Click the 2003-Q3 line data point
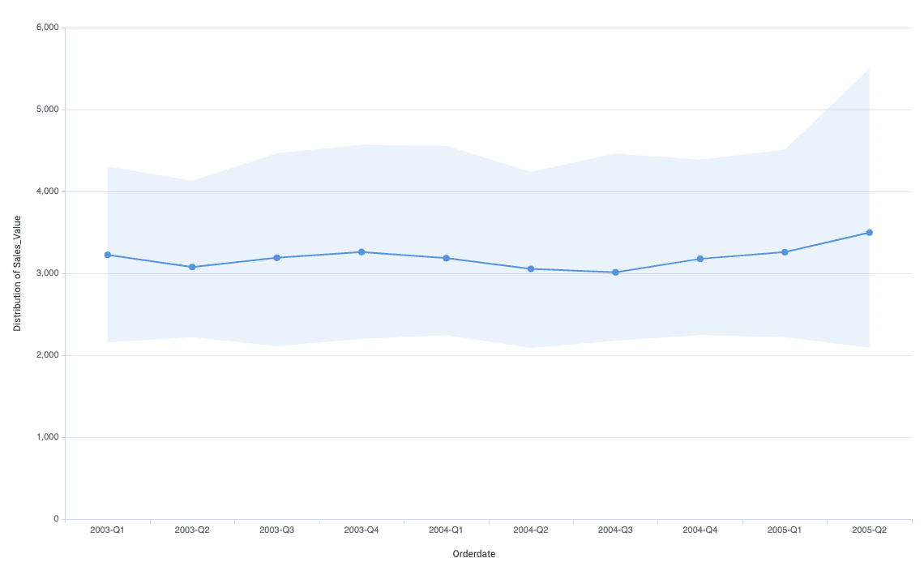The image size is (924, 571). tap(277, 258)
